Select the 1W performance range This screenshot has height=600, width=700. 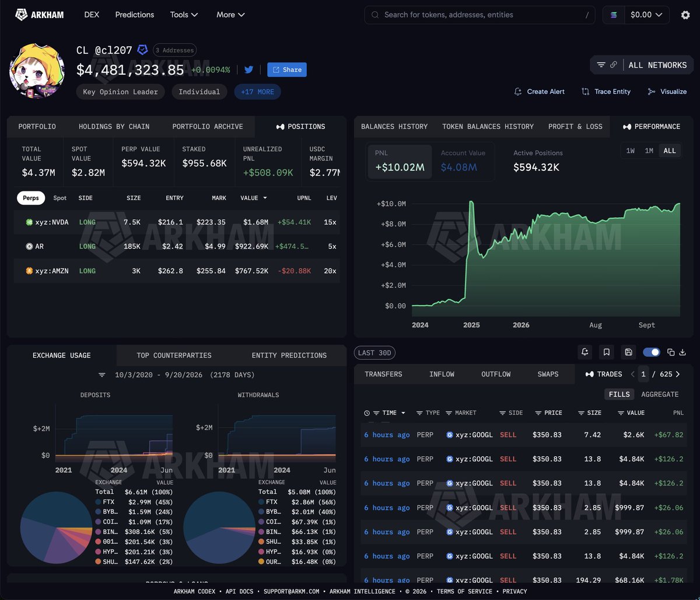coord(631,151)
